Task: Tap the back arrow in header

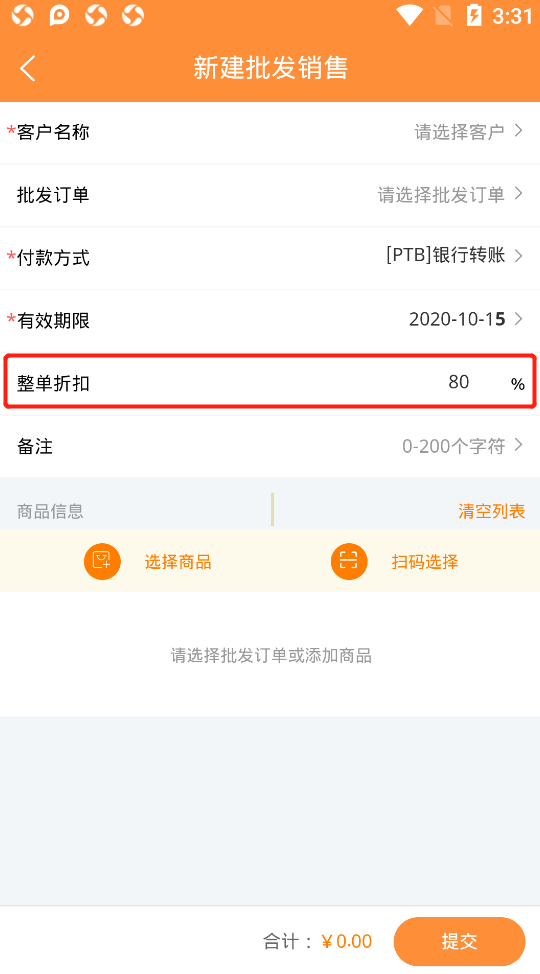Action: 28,68
